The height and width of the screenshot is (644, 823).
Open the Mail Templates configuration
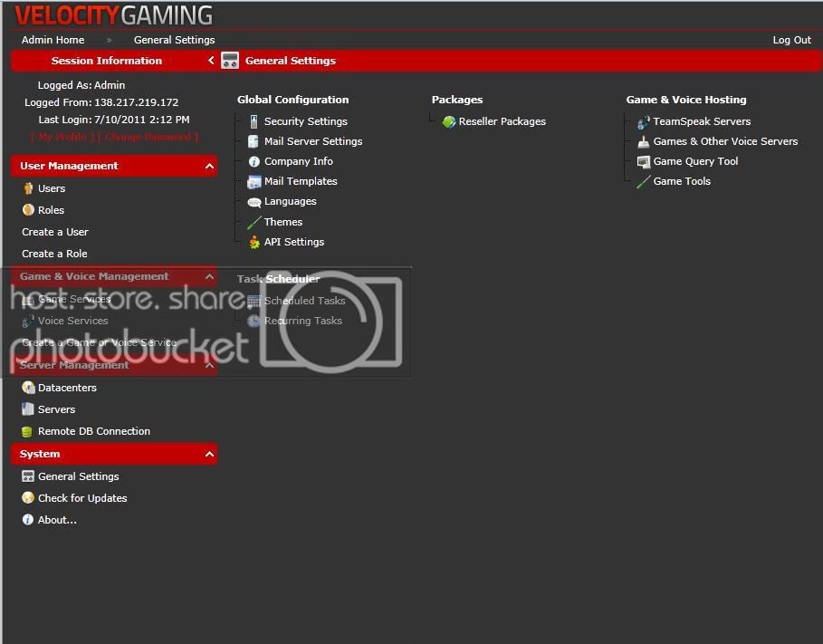299,181
